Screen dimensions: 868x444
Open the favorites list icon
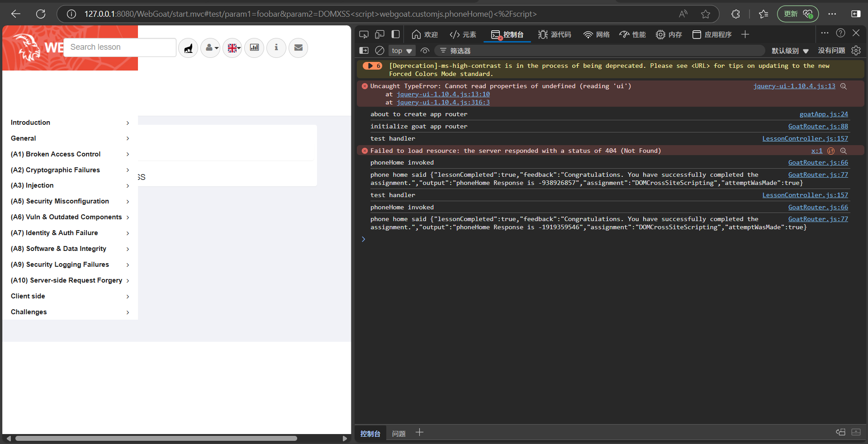764,14
